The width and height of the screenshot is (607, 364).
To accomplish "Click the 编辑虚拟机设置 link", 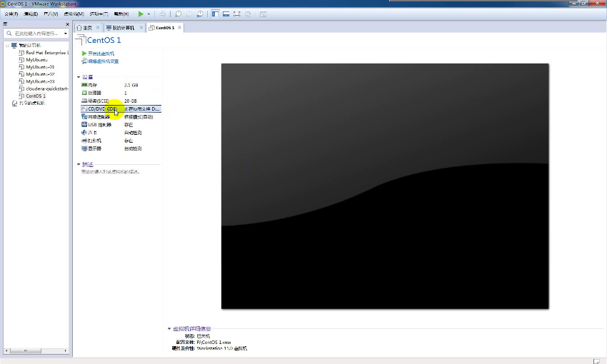I will click(x=103, y=61).
